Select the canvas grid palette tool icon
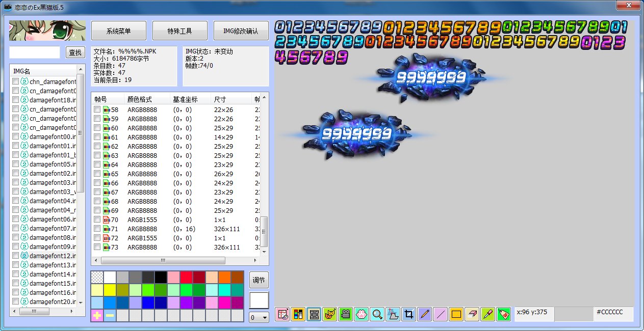Viewport: 644px width, 331px height. tap(282, 314)
